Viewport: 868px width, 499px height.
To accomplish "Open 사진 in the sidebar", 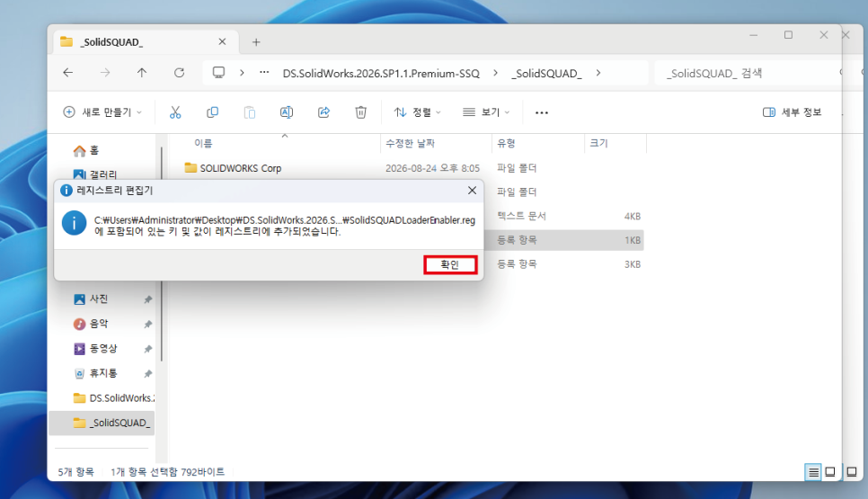I will [92, 299].
